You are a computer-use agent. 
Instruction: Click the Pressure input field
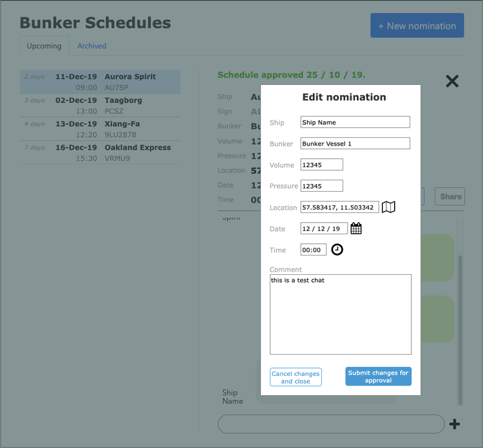[x=321, y=186]
